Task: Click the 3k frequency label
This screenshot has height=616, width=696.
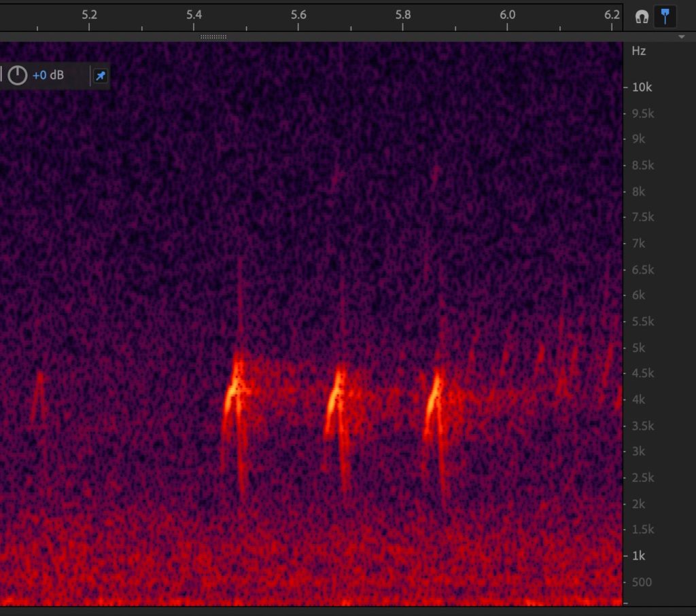Action: tap(638, 452)
